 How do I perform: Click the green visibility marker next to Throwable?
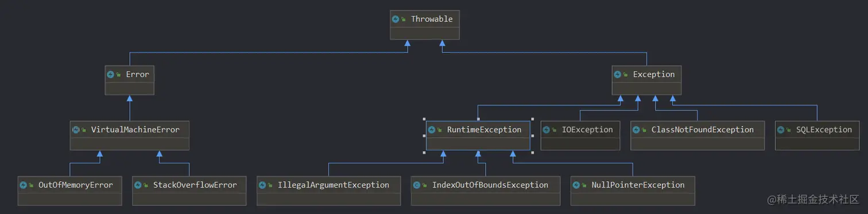pyautogui.click(x=404, y=20)
